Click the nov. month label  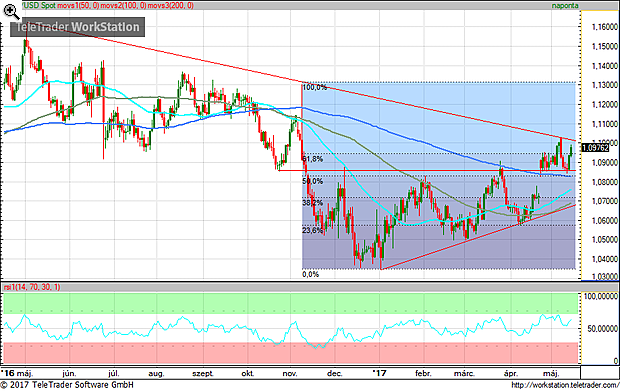[x=290, y=373]
